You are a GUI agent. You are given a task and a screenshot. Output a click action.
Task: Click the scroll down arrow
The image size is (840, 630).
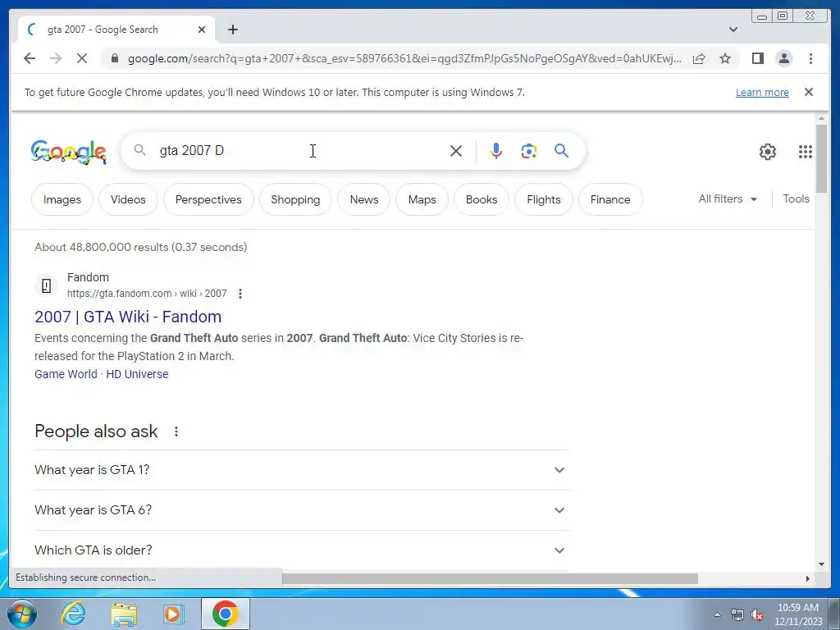[822, 564]
